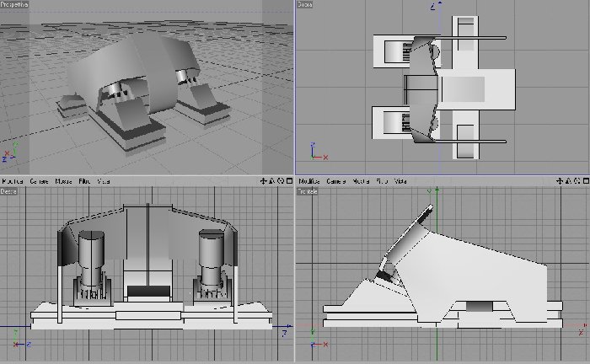Click the rotate camera icon in Destra viewport
The width and height of the screenshot is (590, 364).
click(281, 181)
